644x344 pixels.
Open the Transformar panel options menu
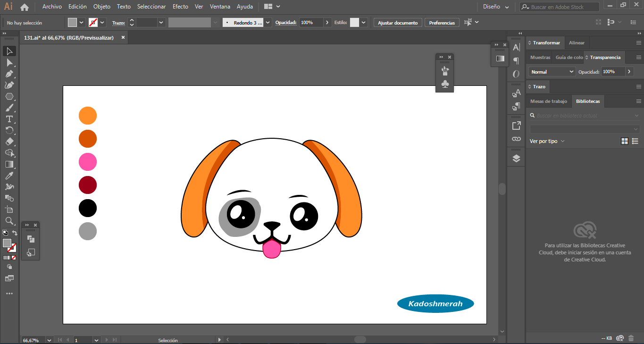[639, 43]
